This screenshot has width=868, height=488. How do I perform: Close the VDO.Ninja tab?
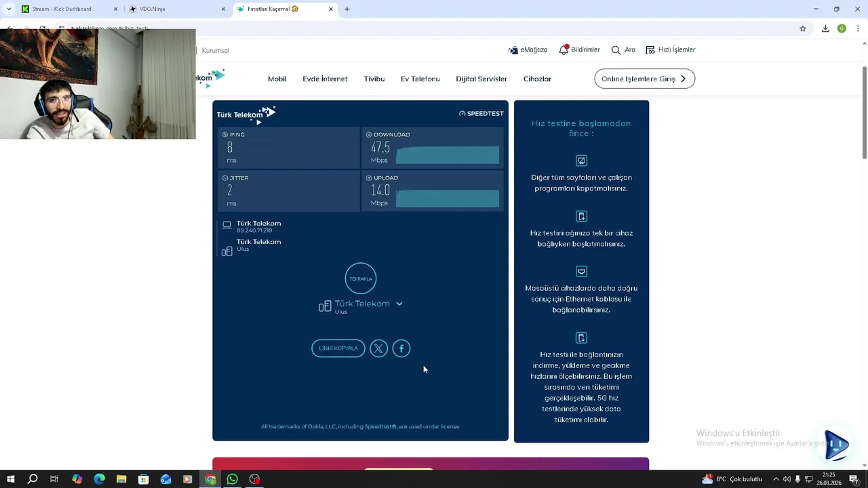point(223,9)
